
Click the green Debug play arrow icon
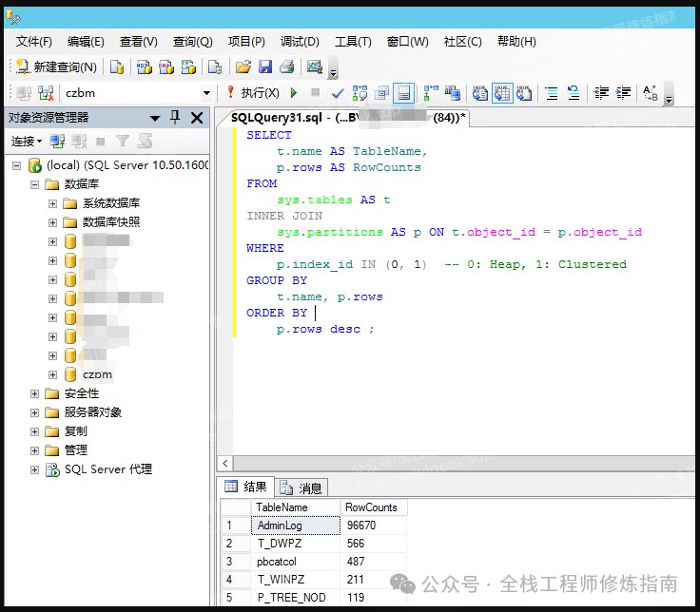tap(294, 93)
